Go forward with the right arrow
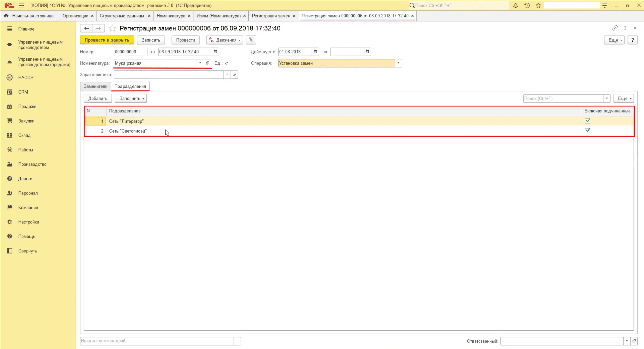Screen dimensions: 644x349 (x=98, y=28)
